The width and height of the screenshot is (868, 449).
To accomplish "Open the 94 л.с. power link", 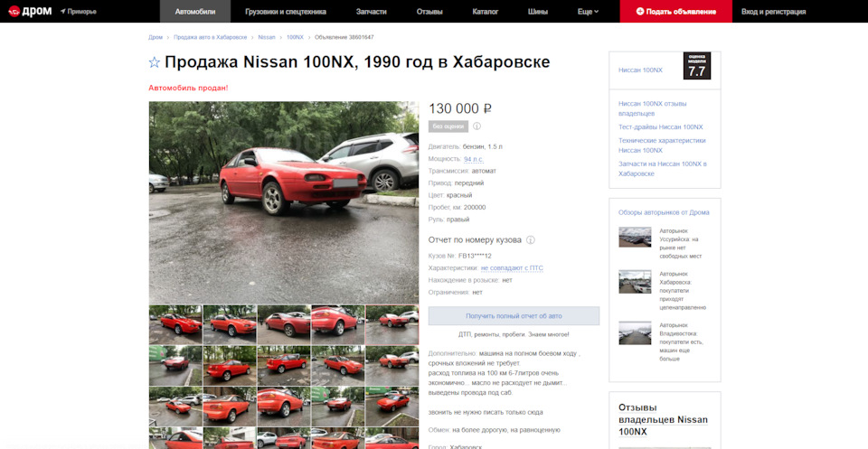I will tap(474, 159).
